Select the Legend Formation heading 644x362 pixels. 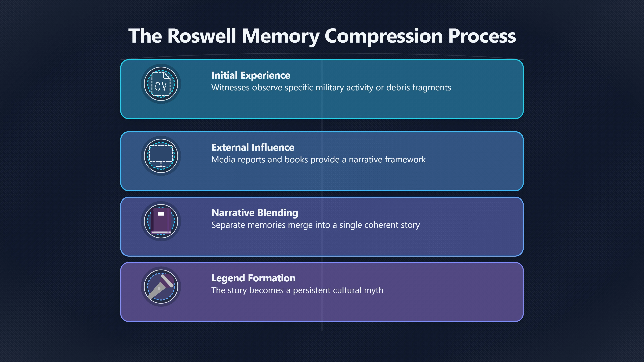pos(253,278)
